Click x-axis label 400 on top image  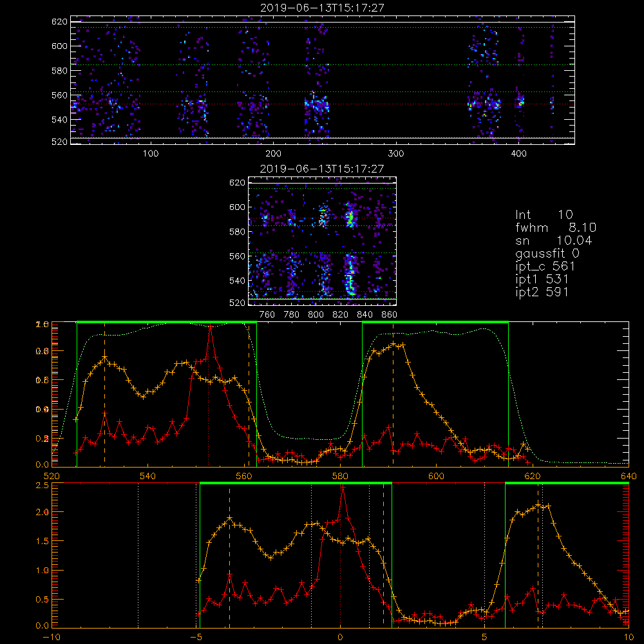pyautogui.click(x=518, y=154)
